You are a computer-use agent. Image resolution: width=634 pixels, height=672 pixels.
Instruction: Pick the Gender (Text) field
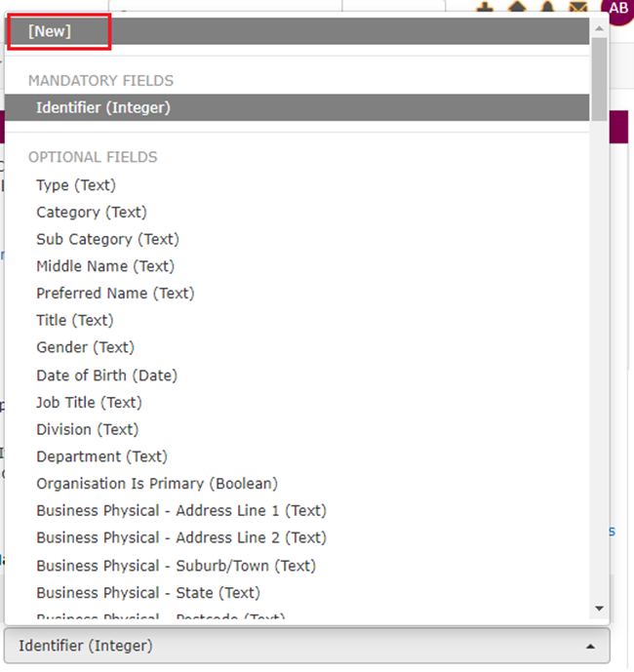tap(85, 347)
